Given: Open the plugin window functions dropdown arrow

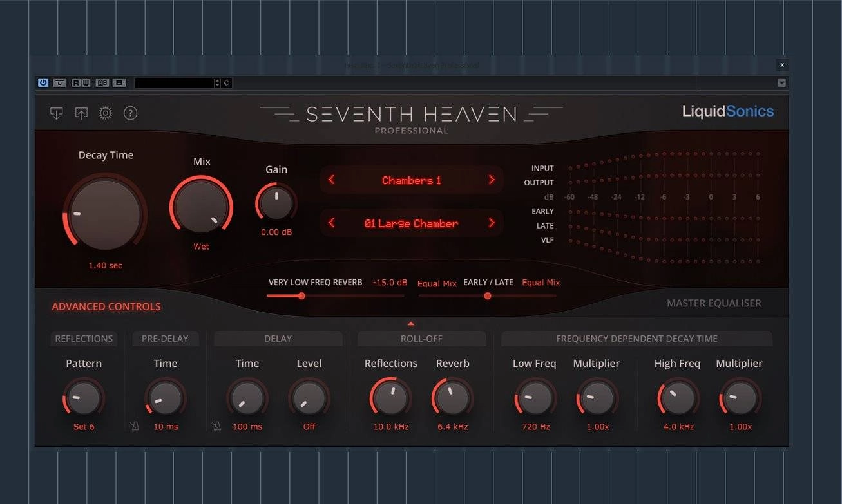Looking at the screenshot, I should (x=781, y=82).
